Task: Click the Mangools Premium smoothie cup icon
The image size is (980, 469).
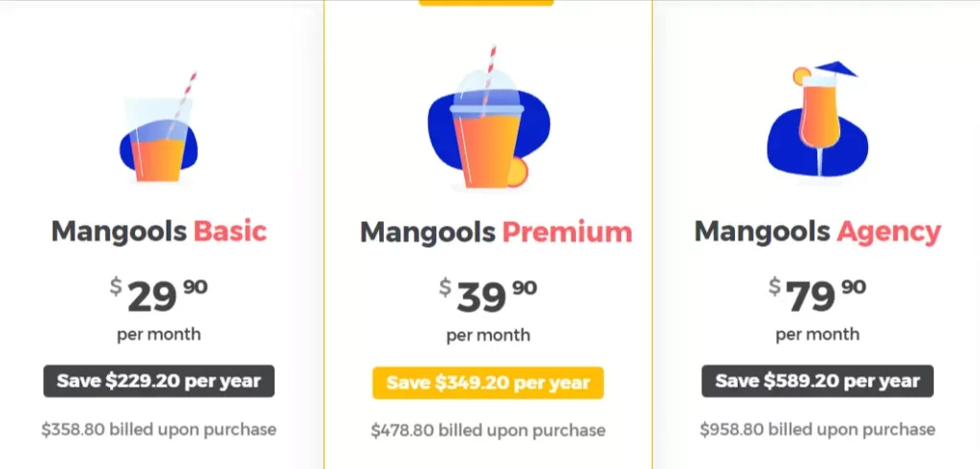Action: [x=488, y=118]
